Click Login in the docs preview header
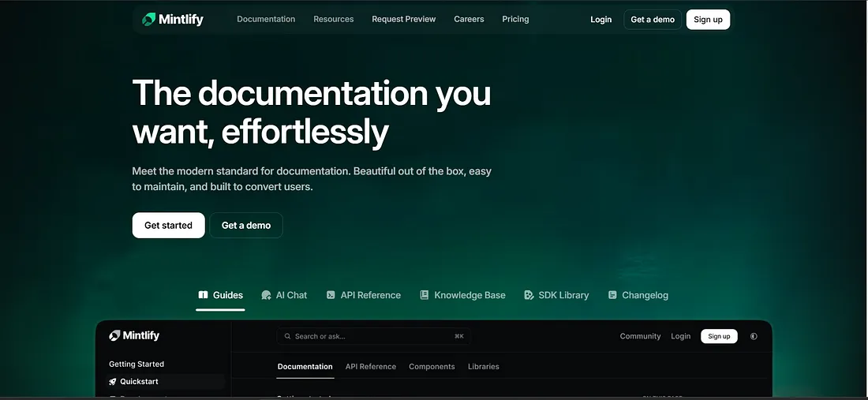This screenshot has height=400, width=868. (x=680, y=336)
